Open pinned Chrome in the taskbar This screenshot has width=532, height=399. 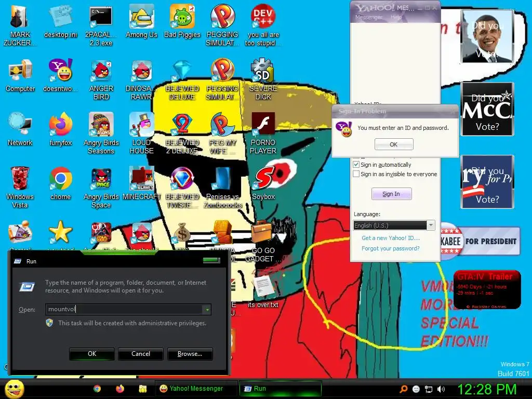(x=97, y=389)
